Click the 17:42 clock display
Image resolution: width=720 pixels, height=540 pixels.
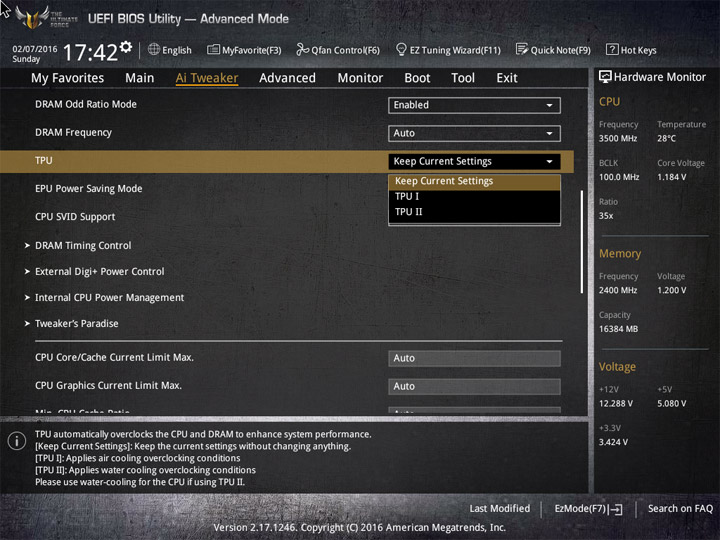pyautogui.click(x=90, y=52)
